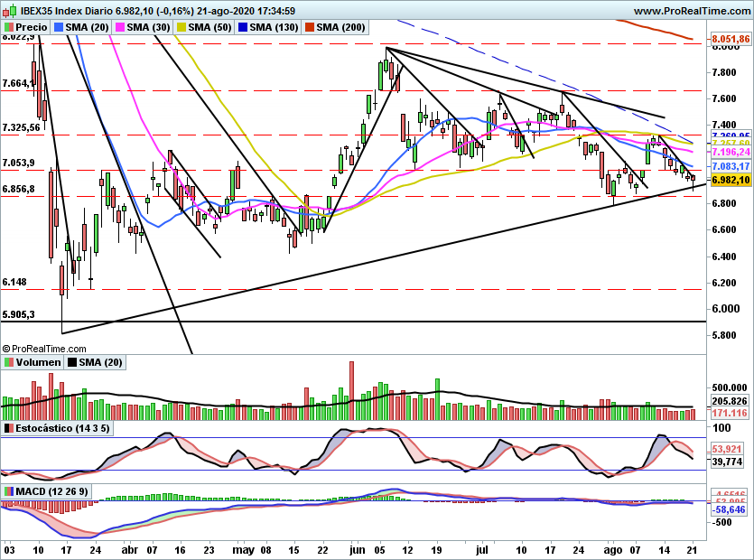Visit the www.ProRealTime.com link
Image resolution: width=754 pixels, height=560 pixels.
tap(692, 11)
